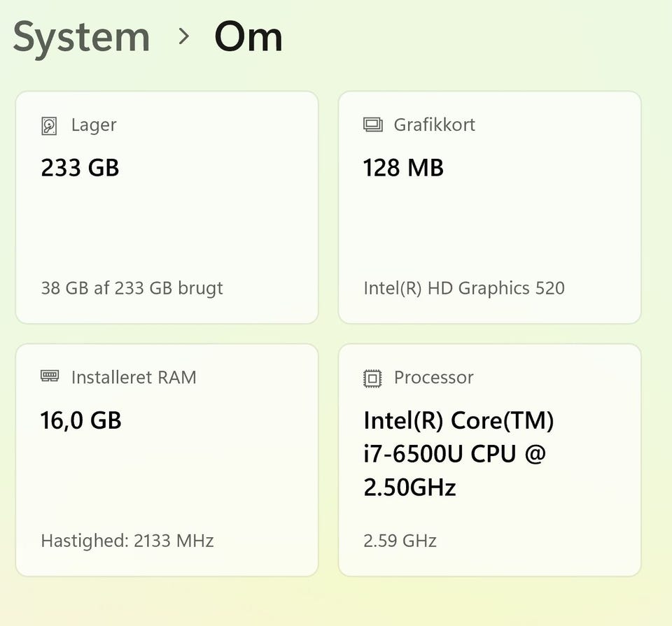Click the 16,0 GB RAM value
This screenshot has height=626, width=672.
click(81, 420)
